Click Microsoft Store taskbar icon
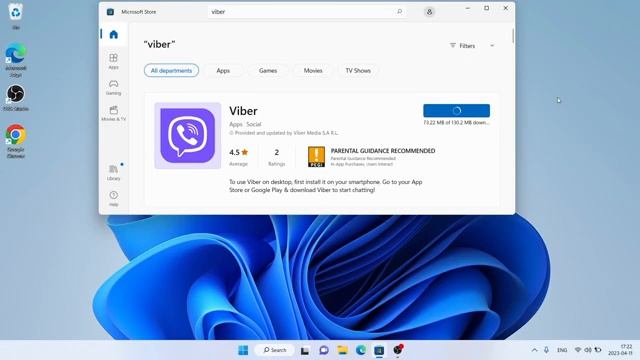Screen dimensions: 640x360 pyautogui.click(x=379, y=350)
